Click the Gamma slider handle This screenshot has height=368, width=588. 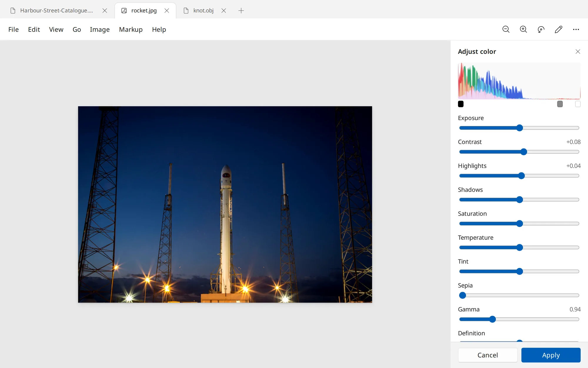pos(493,319)
